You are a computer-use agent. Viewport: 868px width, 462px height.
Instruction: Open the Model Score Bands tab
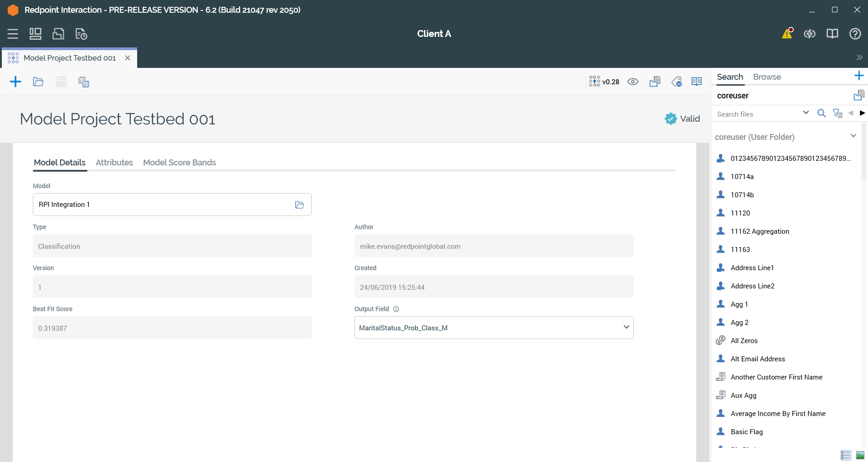point(179,163)
